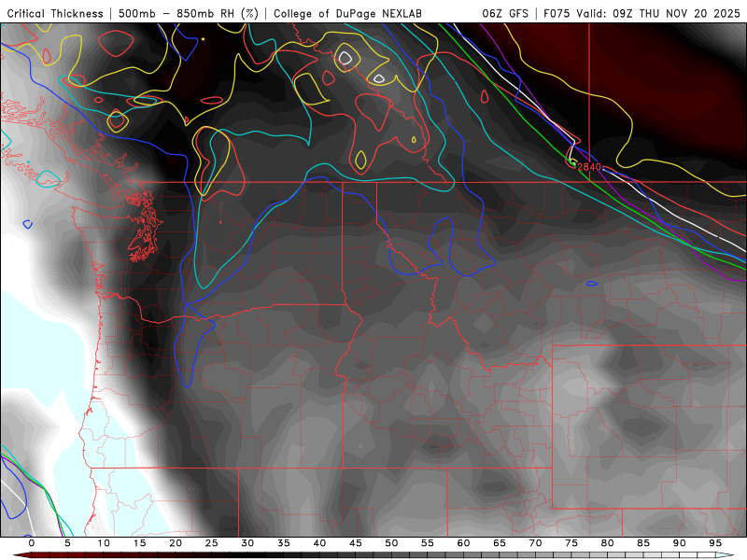Click the colorbar value "75"
Screen dimensions: 747x560
(x=571, y=543)
